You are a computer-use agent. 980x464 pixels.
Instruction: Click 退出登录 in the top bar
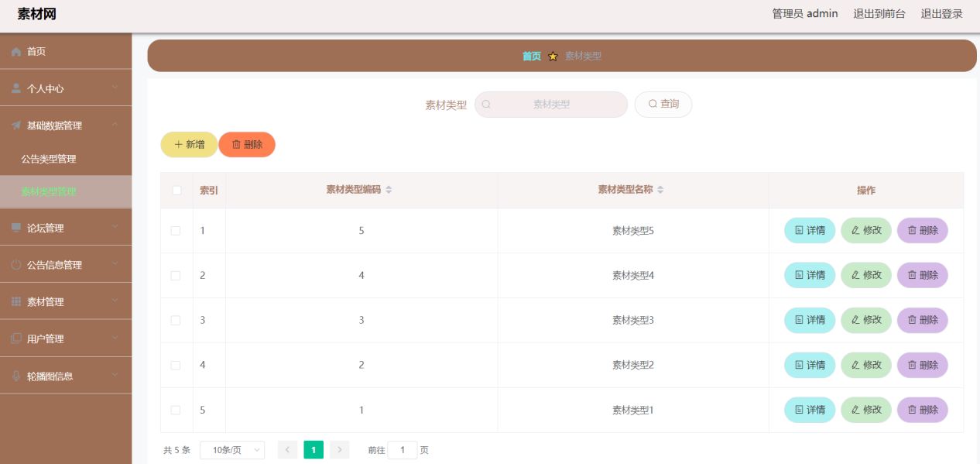coord(942,14)
